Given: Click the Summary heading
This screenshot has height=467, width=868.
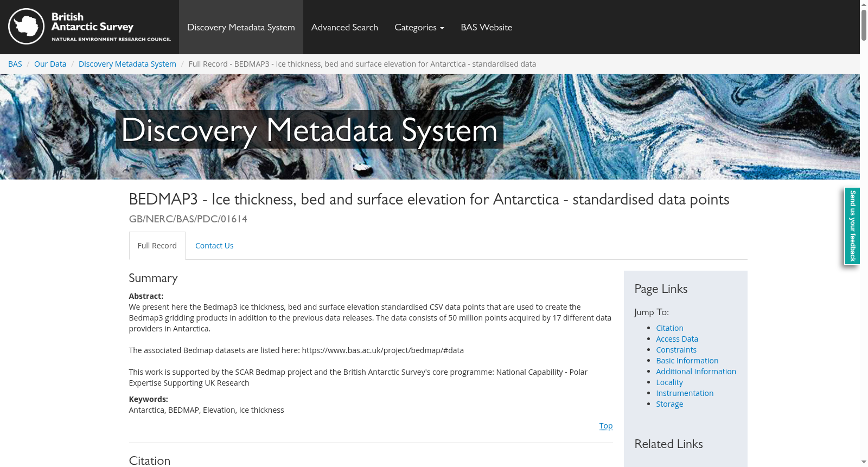Looking at the screenshot, I should (153, 278).
